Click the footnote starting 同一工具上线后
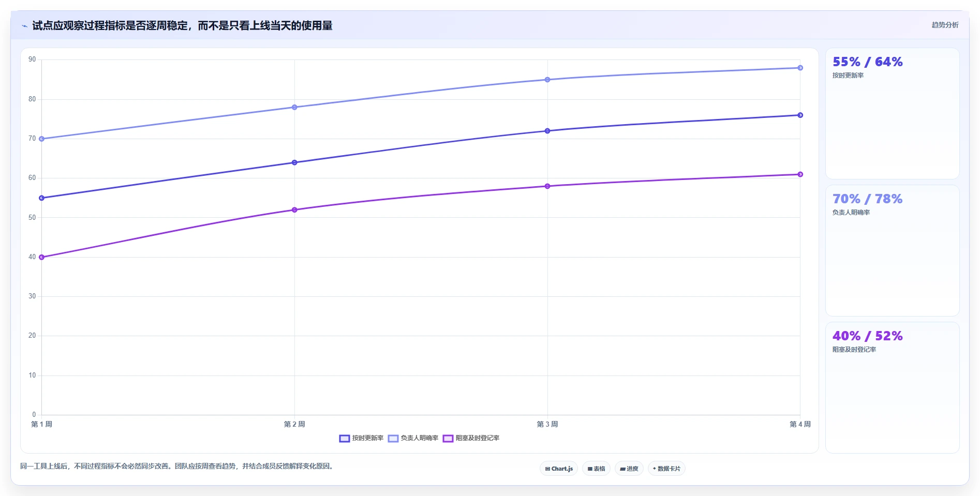This screenshot has height=496, width=980. [178, 467]
